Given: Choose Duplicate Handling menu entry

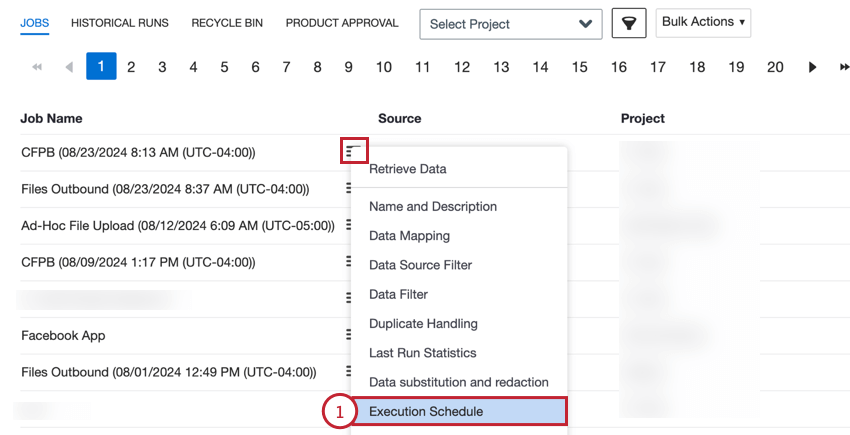Looking at the screenshot, I should click(423, 323).
